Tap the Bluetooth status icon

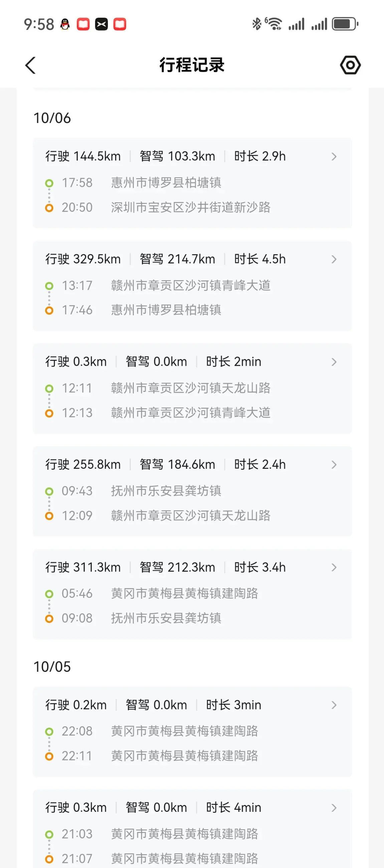(x=257, y=24)
